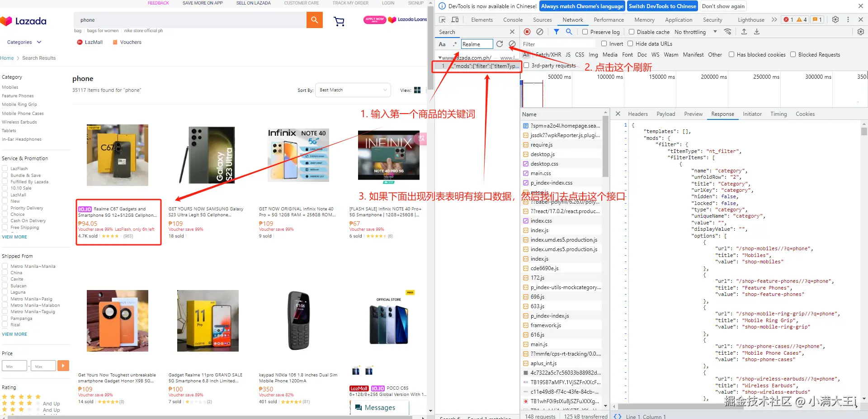Click the orange price filter apply button
The width and height of the screenshot is (868, 419).
tap(63, 366)
